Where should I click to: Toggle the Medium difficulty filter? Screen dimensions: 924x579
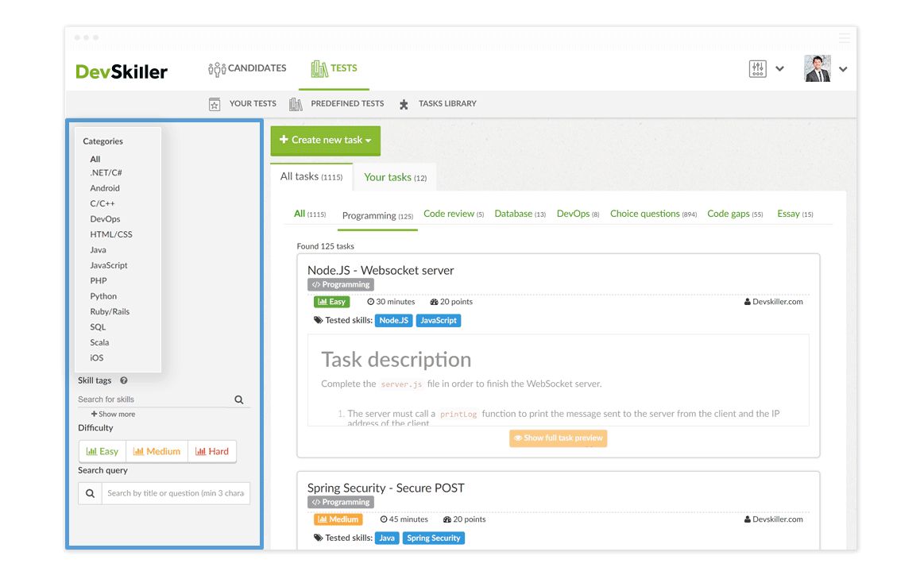[157, 451]
